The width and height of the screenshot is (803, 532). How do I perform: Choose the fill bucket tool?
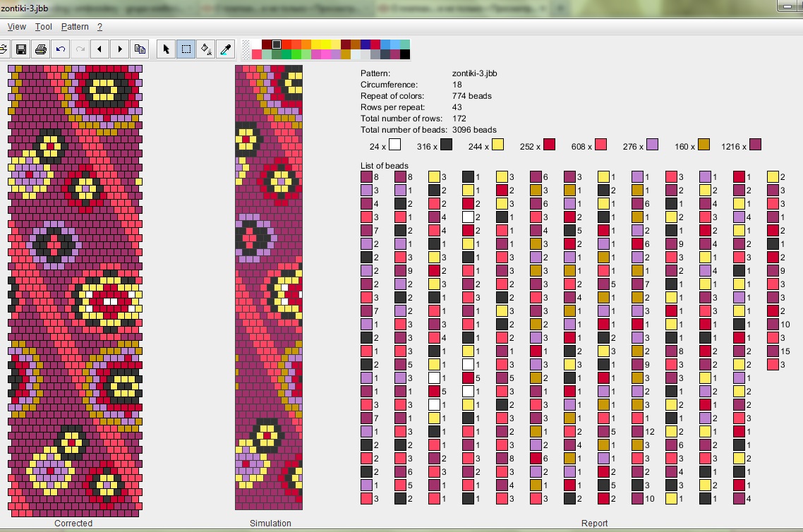(x=206, y=49)
